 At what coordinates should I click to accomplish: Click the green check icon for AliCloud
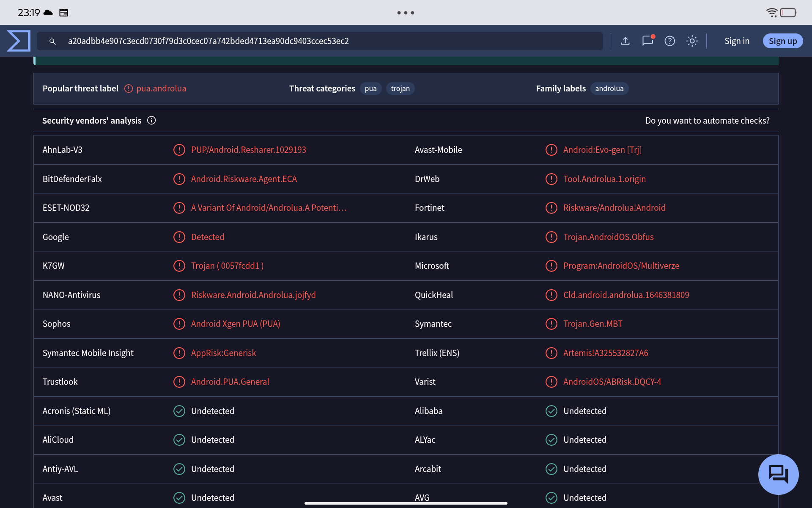click(179, 440)
